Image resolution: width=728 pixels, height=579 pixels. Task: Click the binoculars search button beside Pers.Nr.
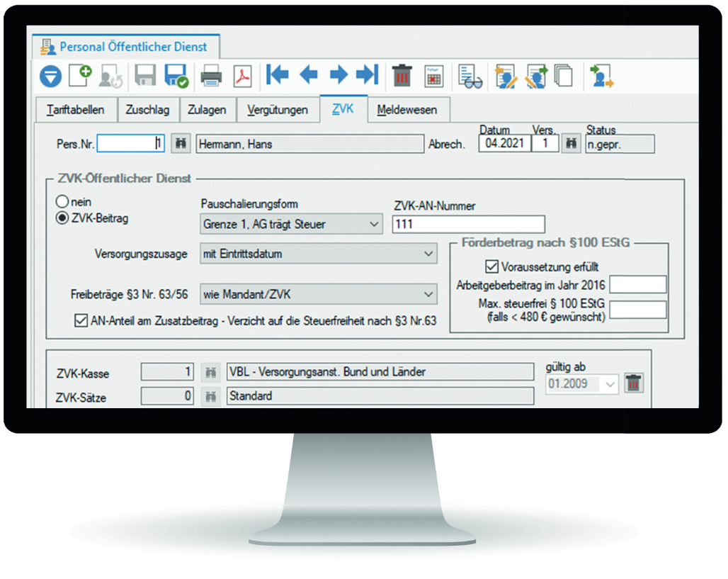(181, 144)
